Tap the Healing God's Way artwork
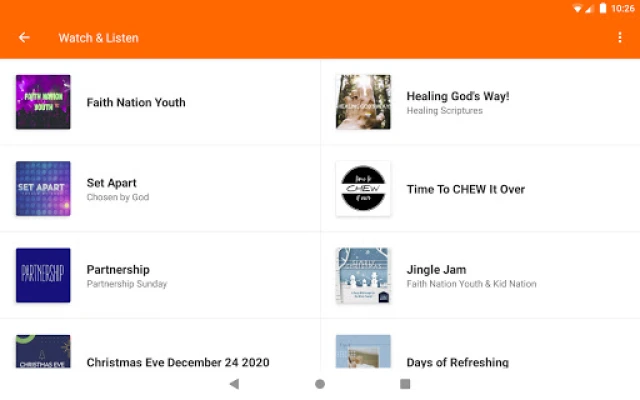 tap(363, 102)
